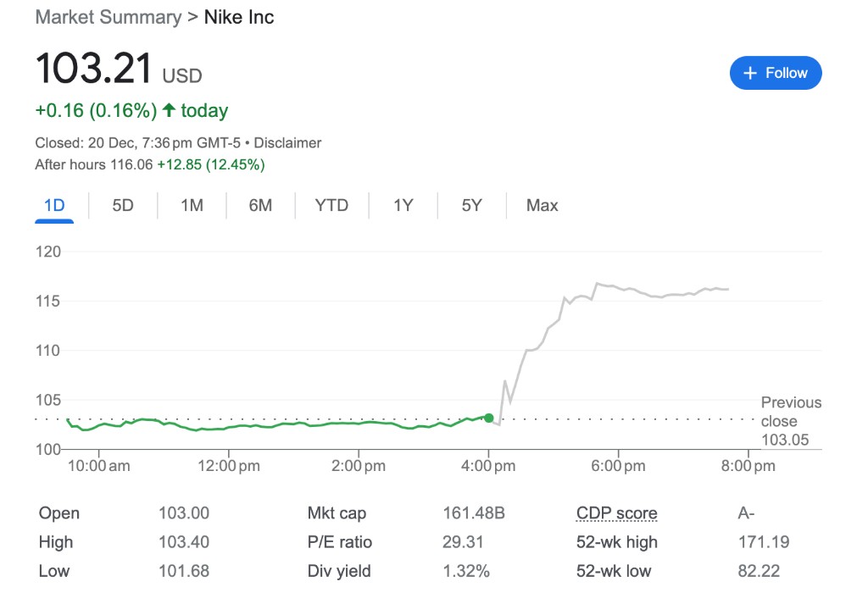Select the YTD tab
Screen dimensions: 868x604
331,206
